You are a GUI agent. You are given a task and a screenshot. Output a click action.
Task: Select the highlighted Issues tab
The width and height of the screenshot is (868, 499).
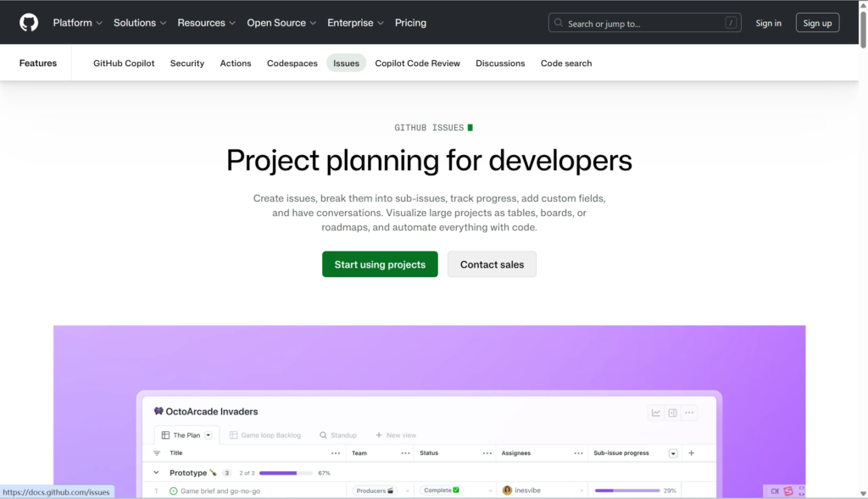(x=346, y=63)
